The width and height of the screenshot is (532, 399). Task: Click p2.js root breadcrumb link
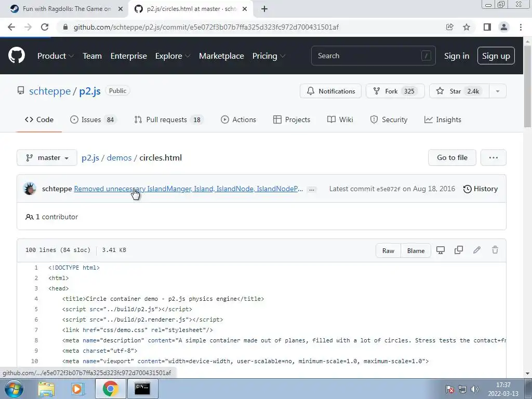coord(90,158)
